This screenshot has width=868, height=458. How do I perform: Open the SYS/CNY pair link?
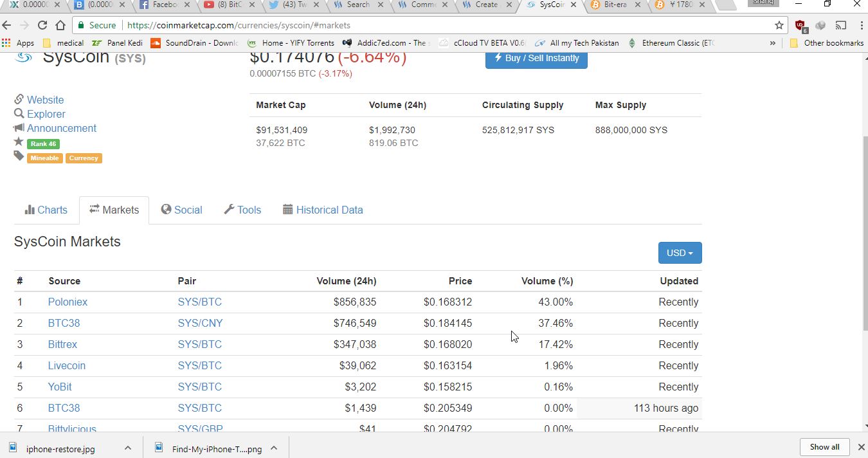(200, 323)
